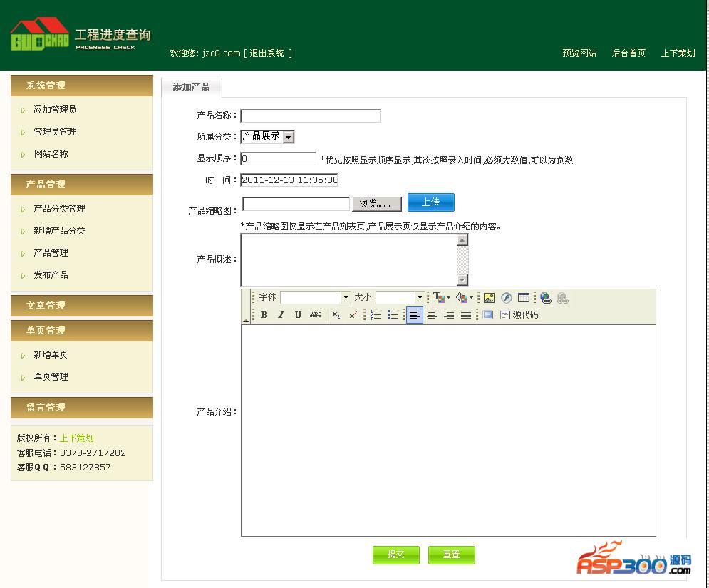Insert a hyperlink with the globe icon
709x588 pixels.
click(545, 298)
